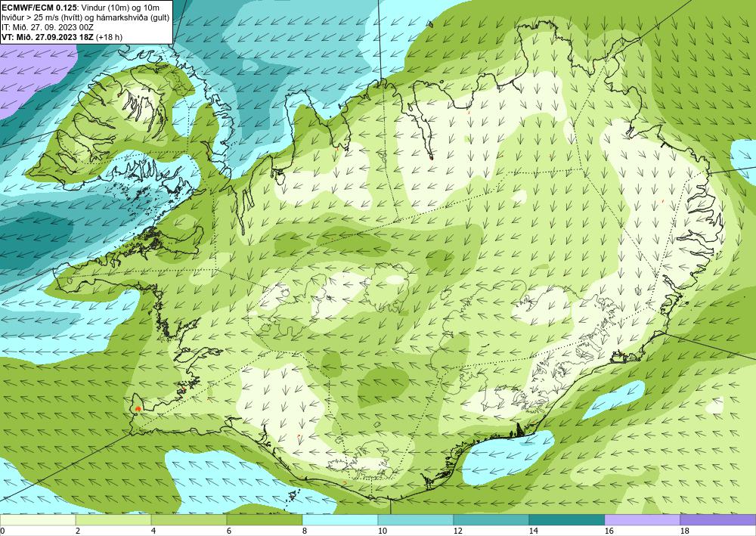756x536 pixels.
Task: Click the 12–14 m/s teal legend swatch
Action: pos(491,520)
